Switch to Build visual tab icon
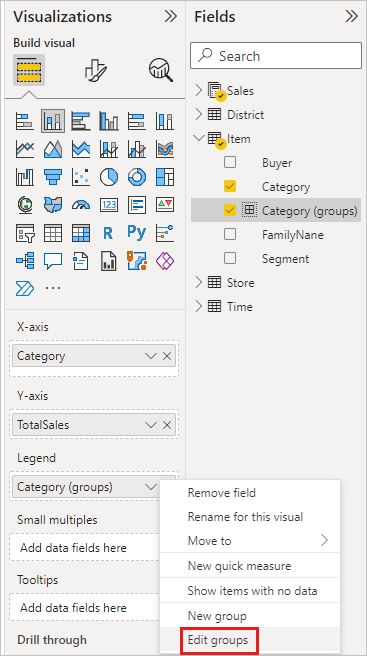Image resolution: width=367 pixels, height=656 pixels. (29, 70)
